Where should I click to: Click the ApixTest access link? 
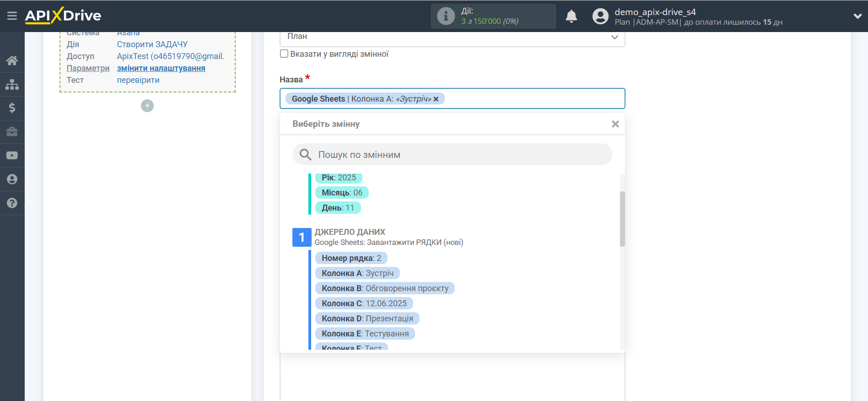coord(171,56)
